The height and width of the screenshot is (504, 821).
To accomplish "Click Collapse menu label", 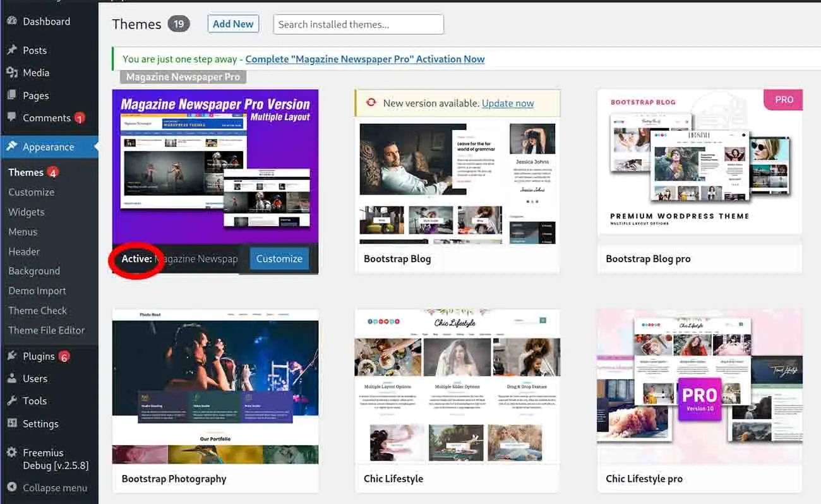I will point(55,488).
